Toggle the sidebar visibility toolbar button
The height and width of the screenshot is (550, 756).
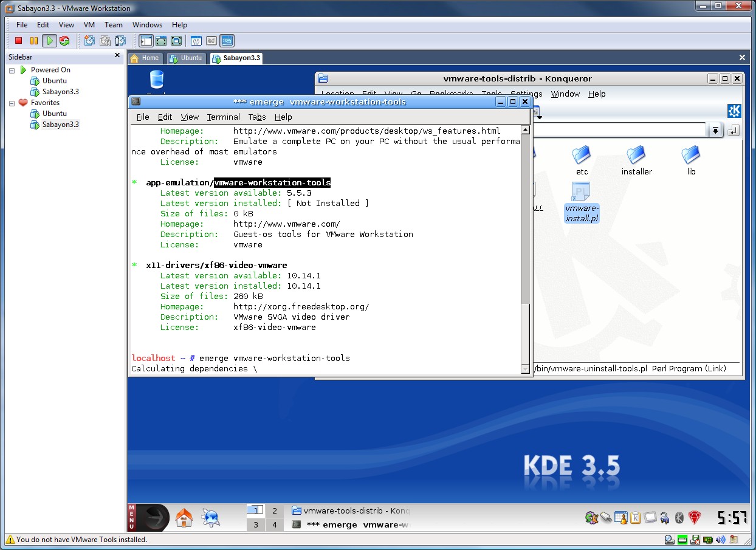(146, 41)
